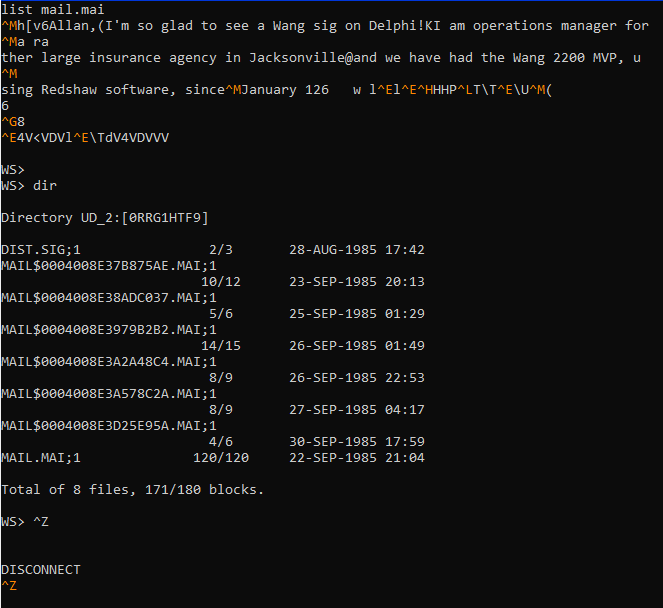Viewport: 663px width, 608px height.
Task: Click the DISCONNECT text
Action: point(41,570)
